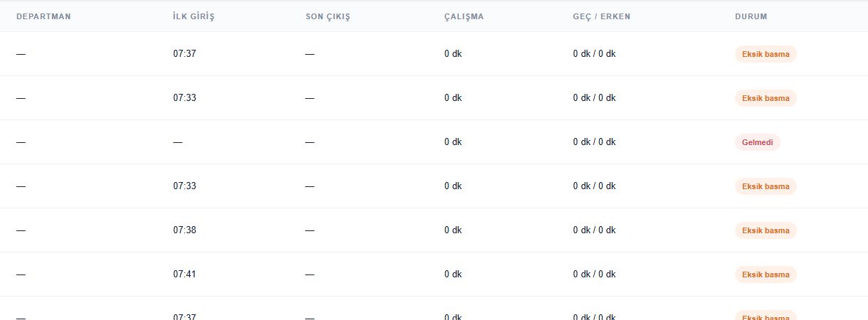Click the 0 dk çalışma cell in 07:41 row
Screen dimensions: 868x320
coord(453,274)
